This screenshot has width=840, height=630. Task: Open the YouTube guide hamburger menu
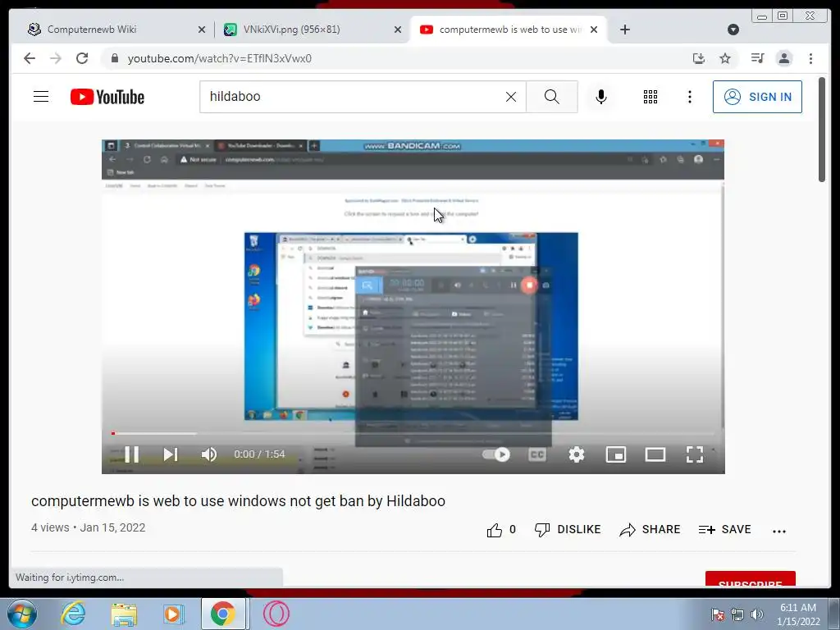coord(41,97)
